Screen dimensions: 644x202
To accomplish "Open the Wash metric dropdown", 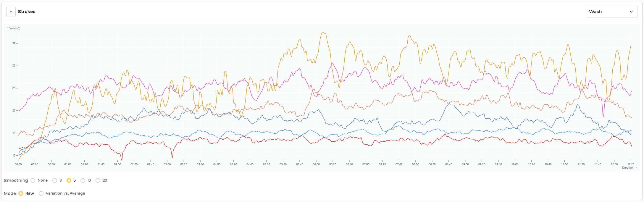I will (x=611, y=12).
